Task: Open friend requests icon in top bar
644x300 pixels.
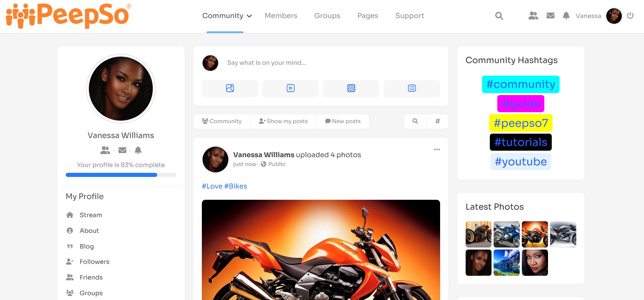Action: coord(533,16)
